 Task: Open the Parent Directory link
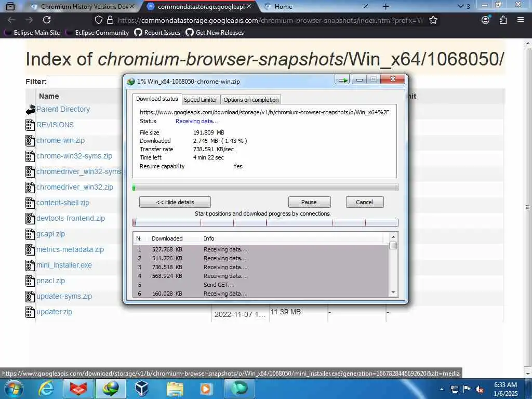(63, 109)
